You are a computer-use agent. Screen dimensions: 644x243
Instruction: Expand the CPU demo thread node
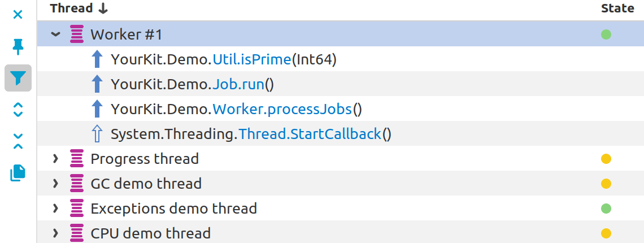click(55, 233)
